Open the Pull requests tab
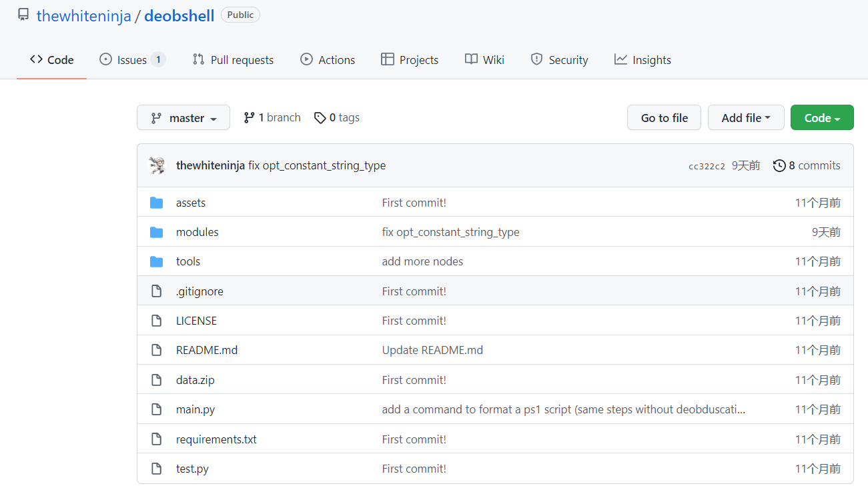Viewport: 868px width, 494px height. 233,60
